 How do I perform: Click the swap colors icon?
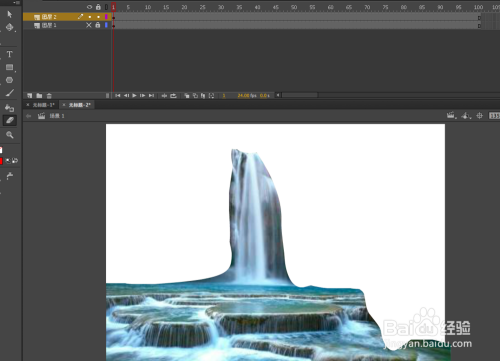pos(15,161)
